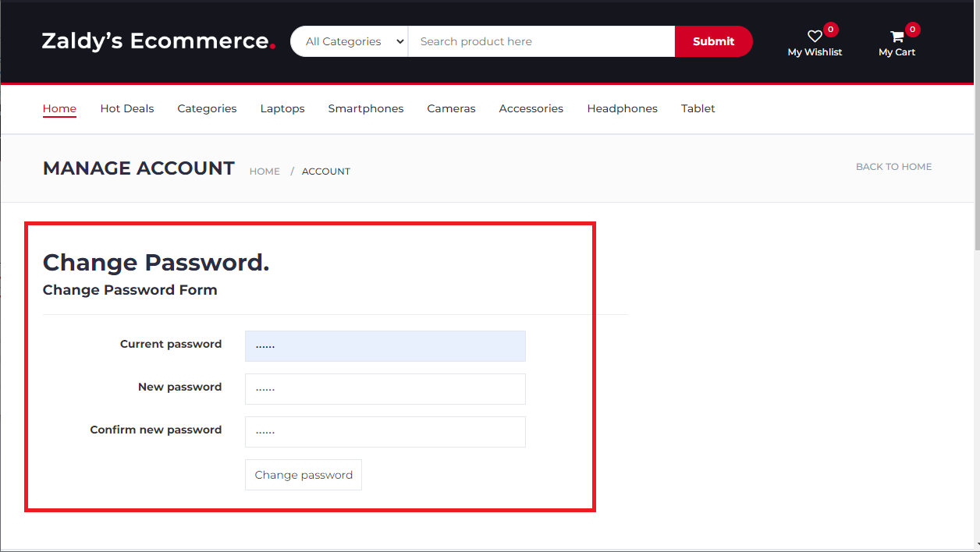
Task: Follow the BACK TO HOME link
Action: tap(893, 166)
